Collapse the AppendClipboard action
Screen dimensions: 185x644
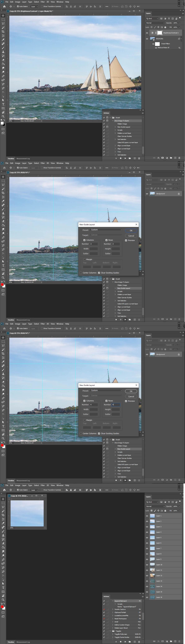[x=113, y=601]
